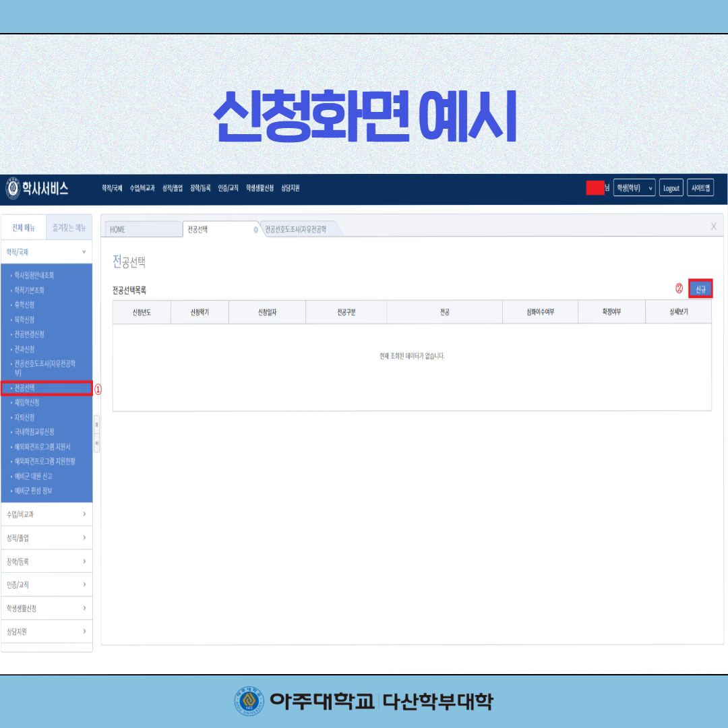Click the 학사서비스 logo in the header
Viewport: 728px width, 728px height.
(38, 189)
